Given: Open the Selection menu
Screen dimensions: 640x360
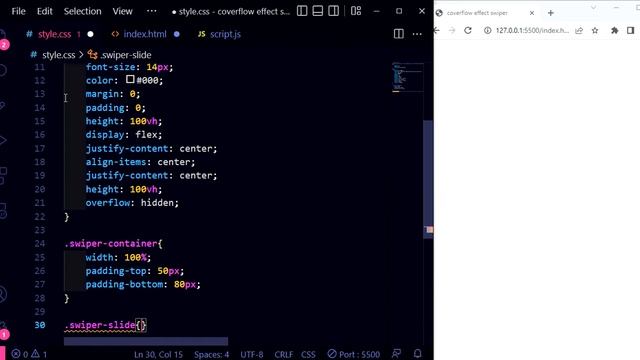Looking at the screenshot, I should click(x=82, y=11).
